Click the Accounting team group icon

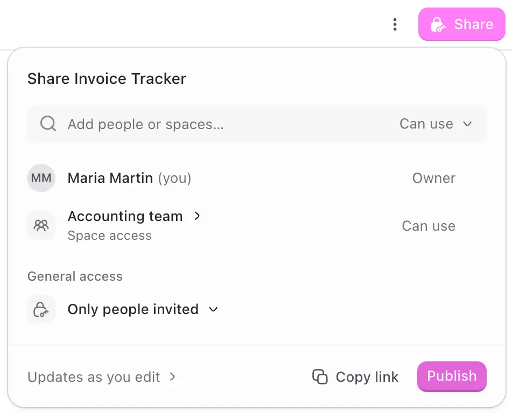tap(41, 226)
